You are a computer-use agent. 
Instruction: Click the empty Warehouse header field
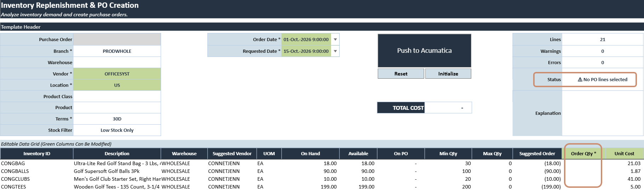tap(117, 62)
